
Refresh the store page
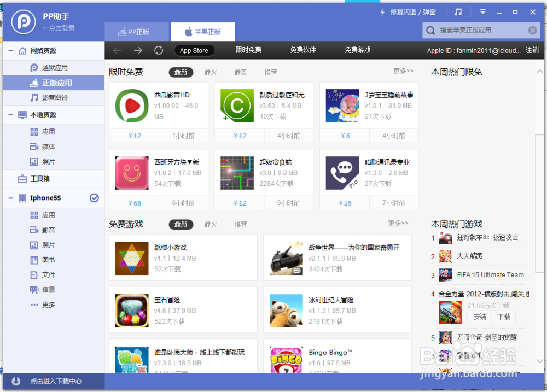pos(159,50)
